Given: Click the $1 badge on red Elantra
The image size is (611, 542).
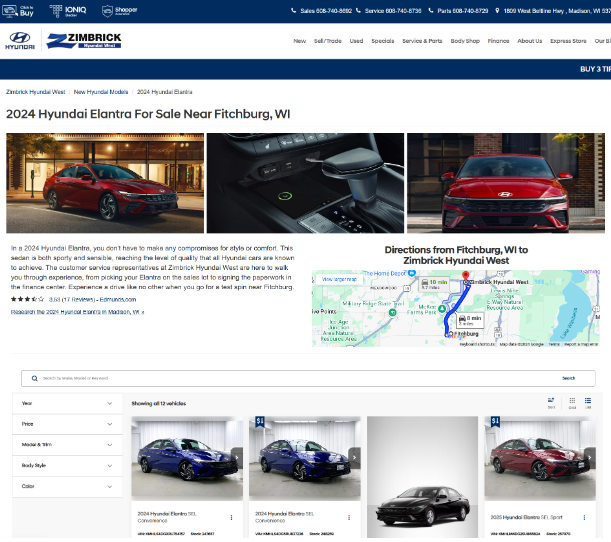Looking at the screenshot, I should 495,422.
